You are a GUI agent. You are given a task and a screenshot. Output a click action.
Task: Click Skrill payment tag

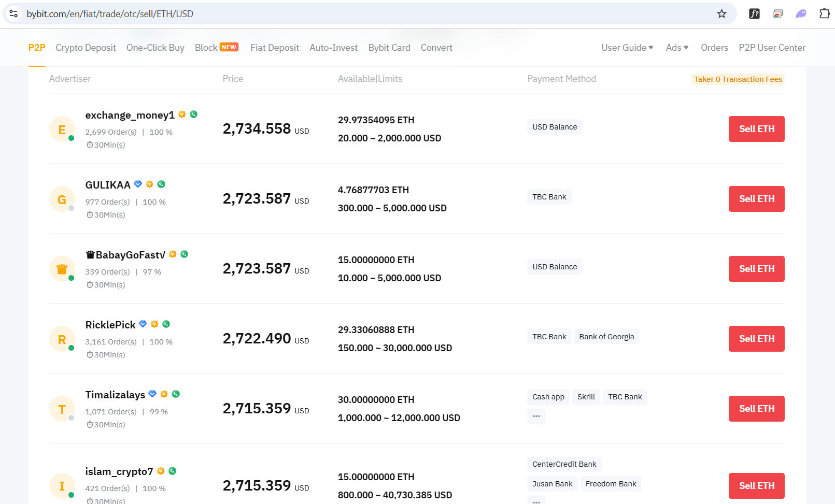586,397
